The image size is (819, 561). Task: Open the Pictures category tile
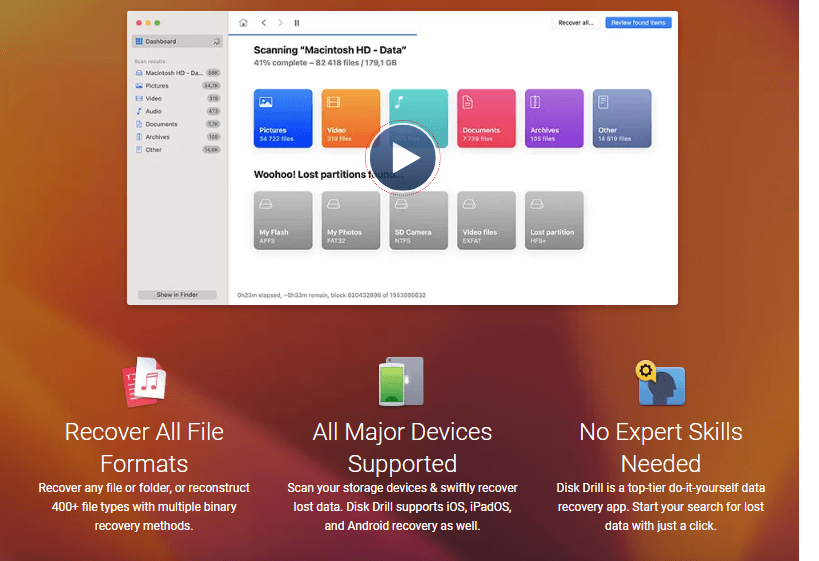pos(283,118)
